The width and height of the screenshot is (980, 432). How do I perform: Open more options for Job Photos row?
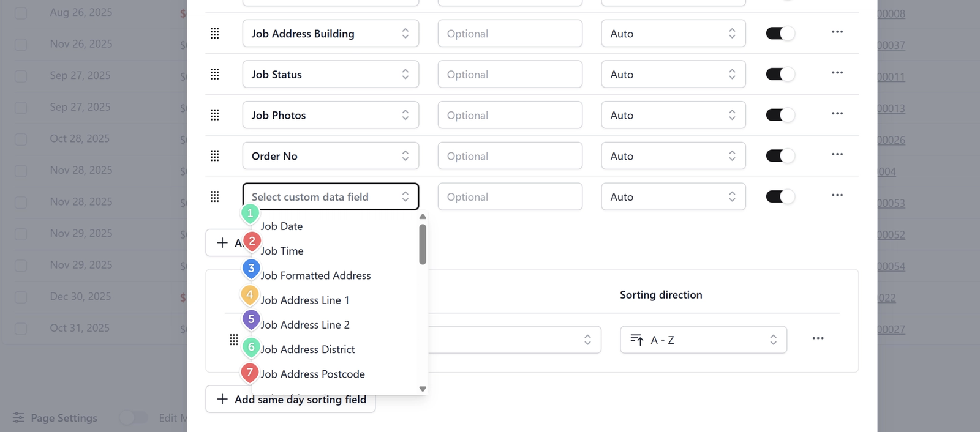tap(837, 114)
